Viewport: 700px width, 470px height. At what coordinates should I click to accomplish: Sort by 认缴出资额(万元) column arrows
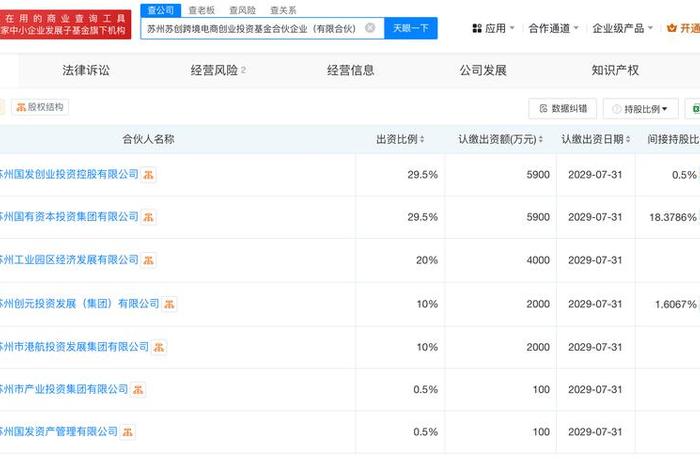(541, 139)
